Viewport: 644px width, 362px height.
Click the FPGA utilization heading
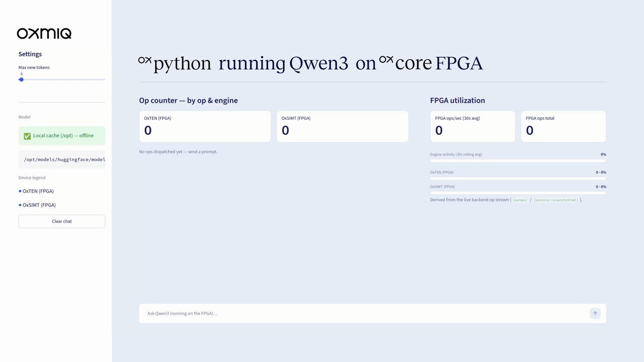pyautogui.click(x=457, y=101)
